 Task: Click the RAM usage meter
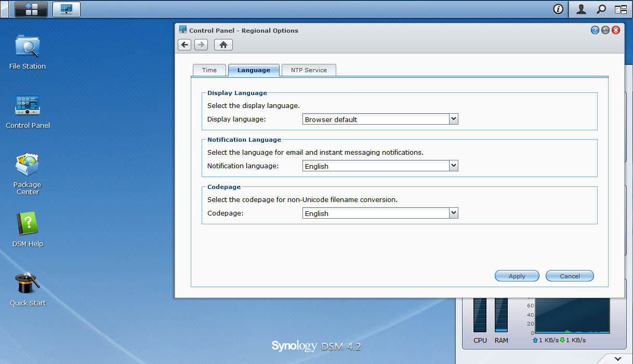point(501,315)
